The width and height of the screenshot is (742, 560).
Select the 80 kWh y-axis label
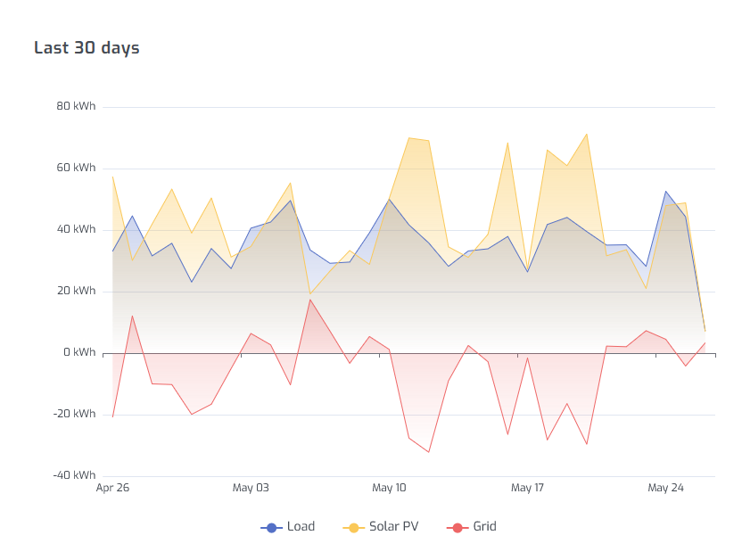click(x=76, y=107)
